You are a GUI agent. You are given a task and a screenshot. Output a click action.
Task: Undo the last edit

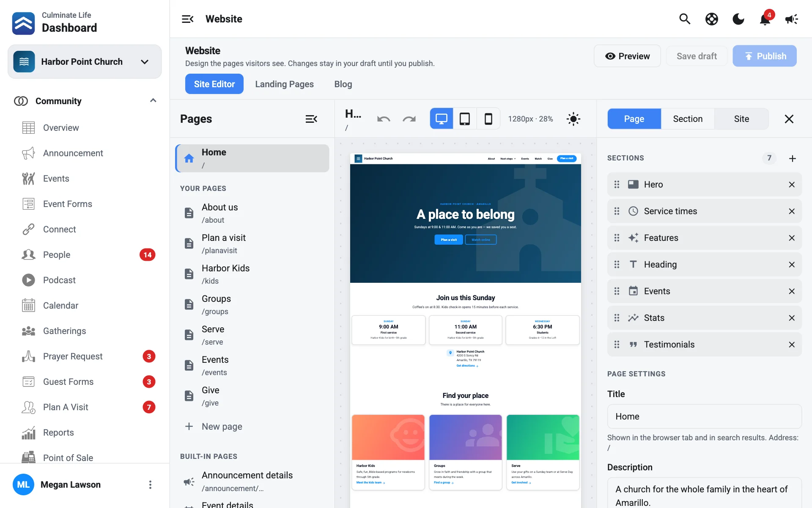(x=384, y=119)
